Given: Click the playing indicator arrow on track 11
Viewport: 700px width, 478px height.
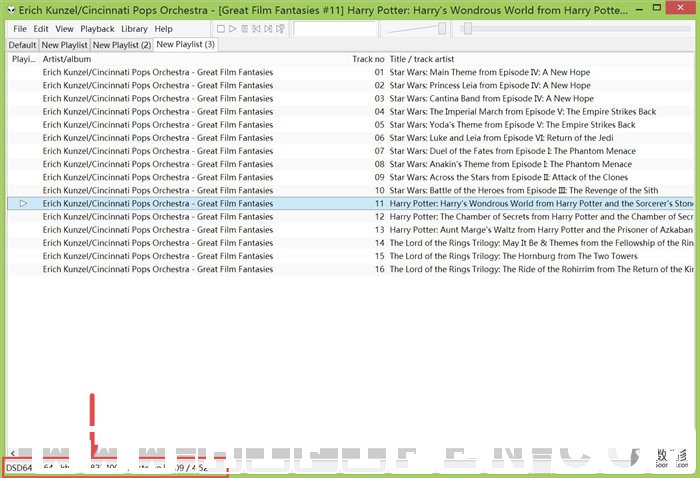Looking at the screenshot, I should 23,204.
